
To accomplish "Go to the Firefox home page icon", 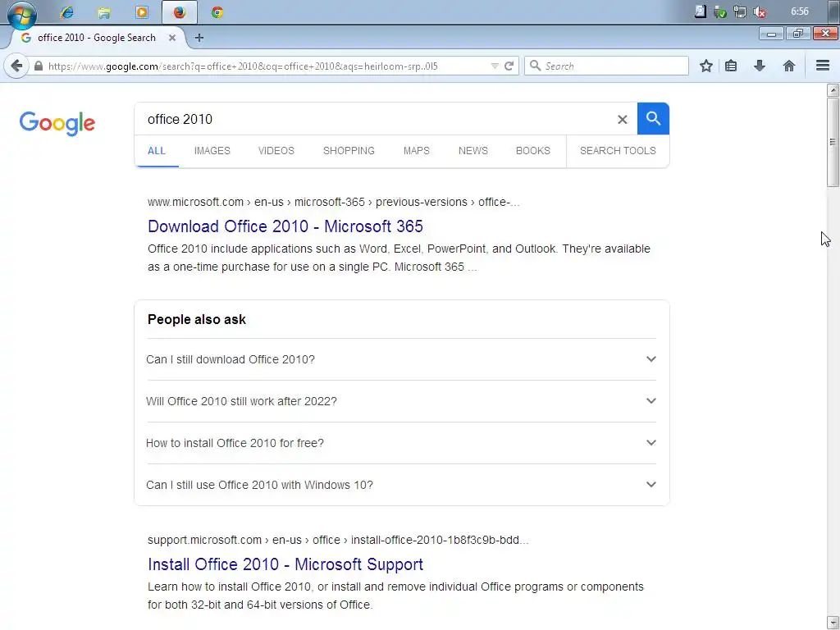I will click(788, 66).
